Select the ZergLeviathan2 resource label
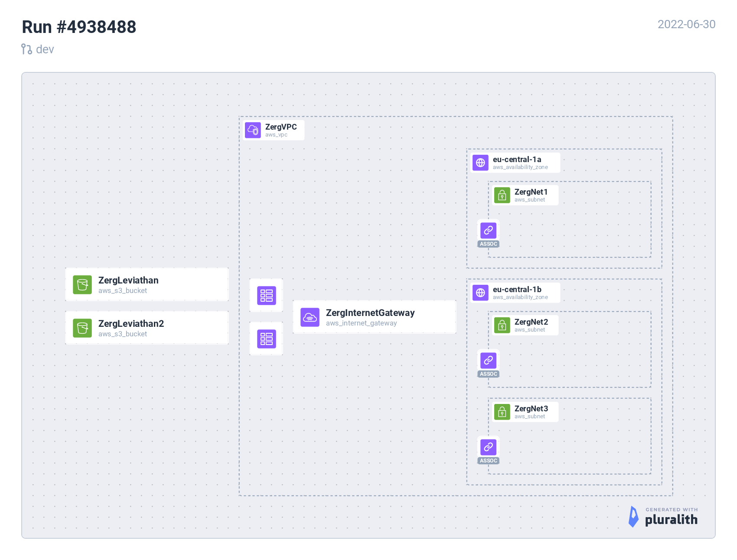The width and height of the screenshot is (737, 560). click(x=131, y=324)
